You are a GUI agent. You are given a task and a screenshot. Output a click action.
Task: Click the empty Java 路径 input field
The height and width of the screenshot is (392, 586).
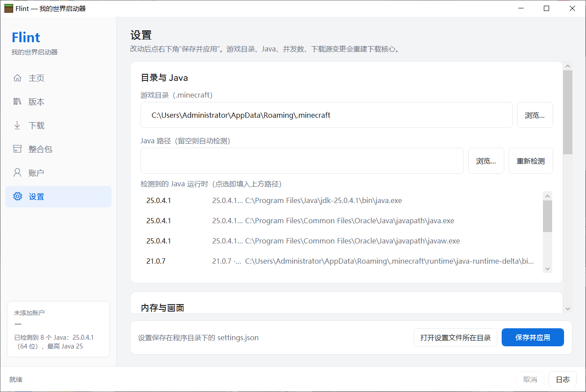[302, 161]
